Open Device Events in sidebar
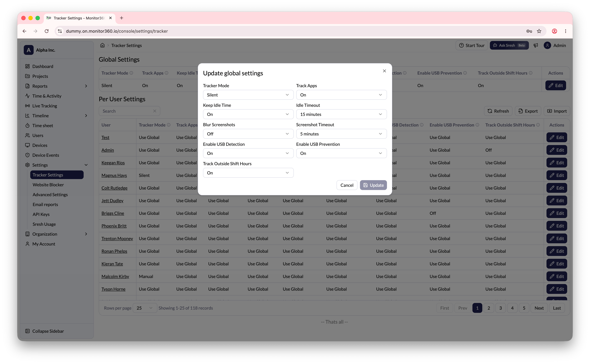Image resolution: width=590 pixels, height=364 pixels. click(x=46, y=155)
